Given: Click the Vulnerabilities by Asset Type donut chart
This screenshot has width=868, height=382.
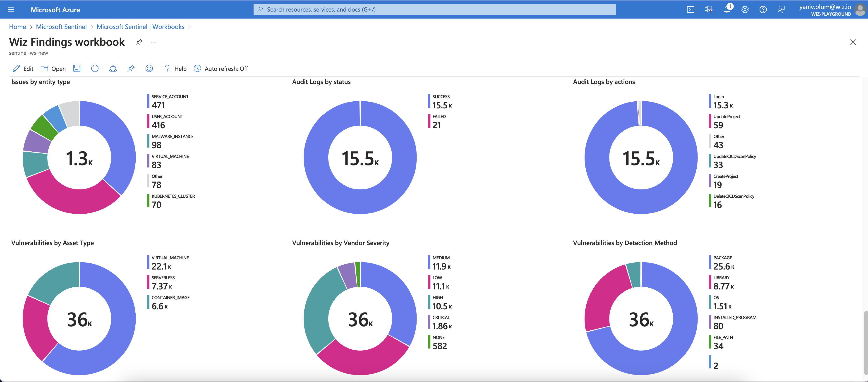Looking at the screenshot, I should point(79,319).
